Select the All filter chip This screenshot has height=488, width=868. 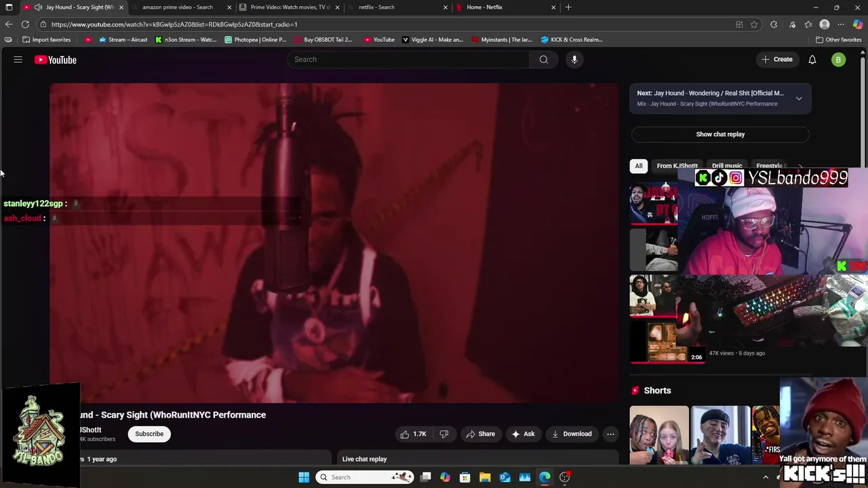click(638, 166)
